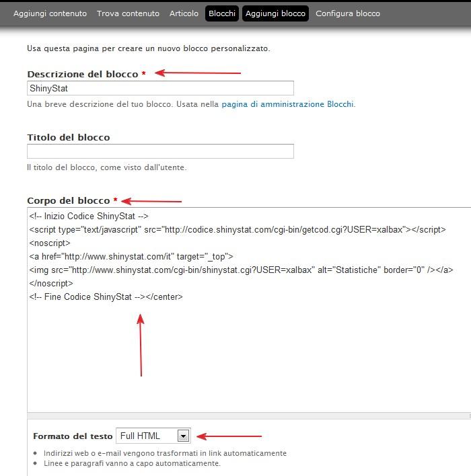The width and height of the screenshot is (471, 476).
Task: Click the Formato del testo label
Action: point(73,436)
